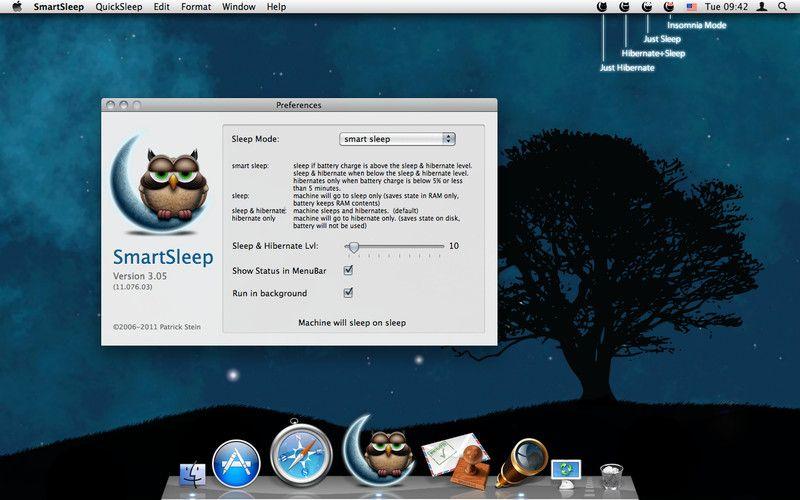Screen dimensions: 800x500
Task: Click the Machine will sleep on sleep status
Action: [352, 322]
